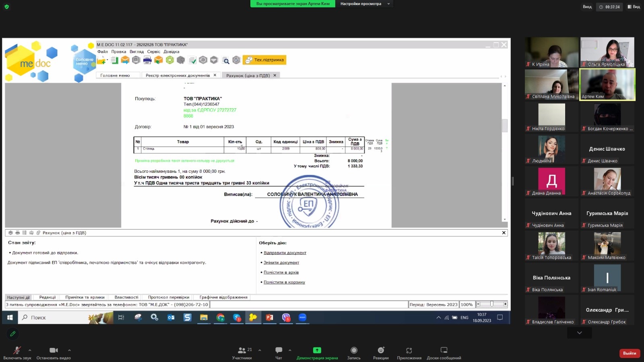Switch to the Властивості tab
The height and width of the screenshot is (362, 644).
[126, 298]
